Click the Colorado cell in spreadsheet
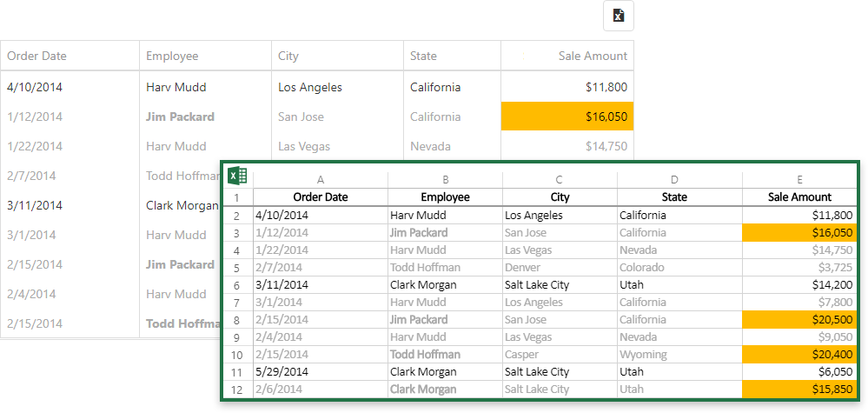Image resolution: width=868 pixels, height=413 pixels. click(x=679, y=268)
